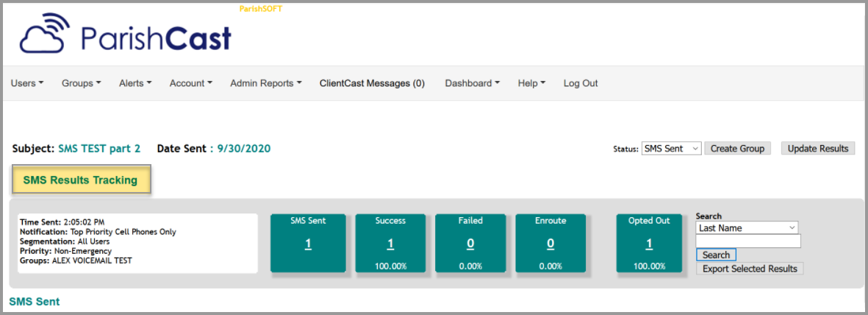Click Log Out
The height and width of the screenshot is (315, 868).
[581, 83]
